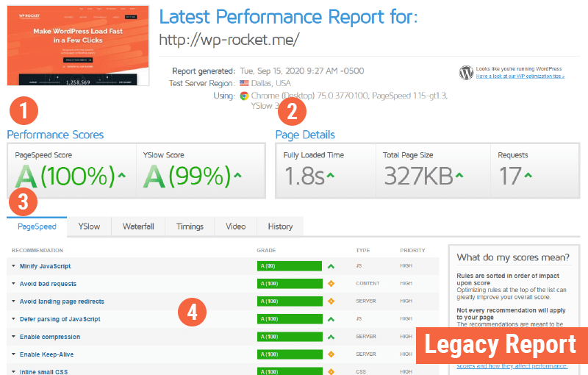Open the Avoid landing page redirects link
The width and height of the screenshot is (588, 375).
click(x=62, y=301)
